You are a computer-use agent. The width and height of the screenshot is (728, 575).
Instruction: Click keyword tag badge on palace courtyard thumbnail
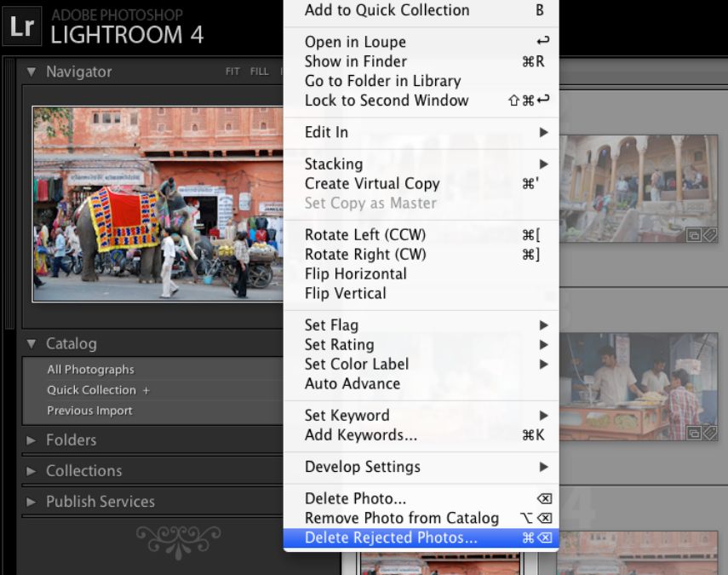[709, 235]
